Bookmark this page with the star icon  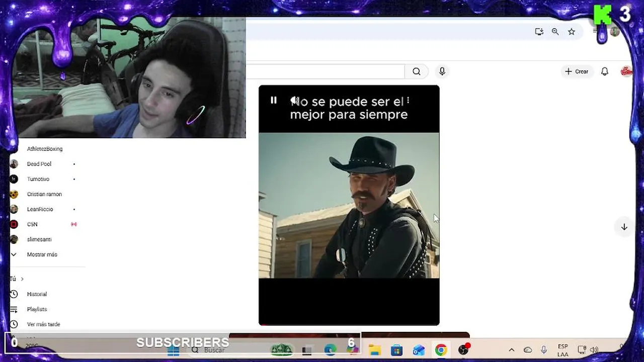point(572,32)
